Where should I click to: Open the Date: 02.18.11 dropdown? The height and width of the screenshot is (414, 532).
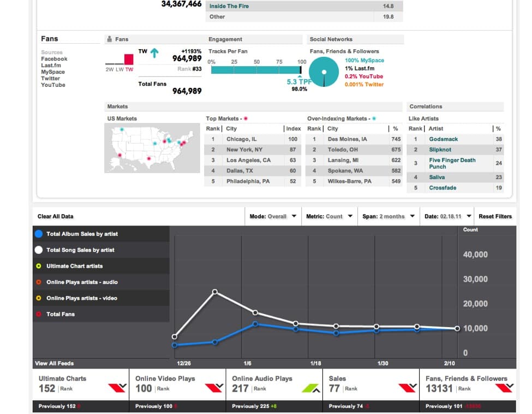click(x=447, y=216)
